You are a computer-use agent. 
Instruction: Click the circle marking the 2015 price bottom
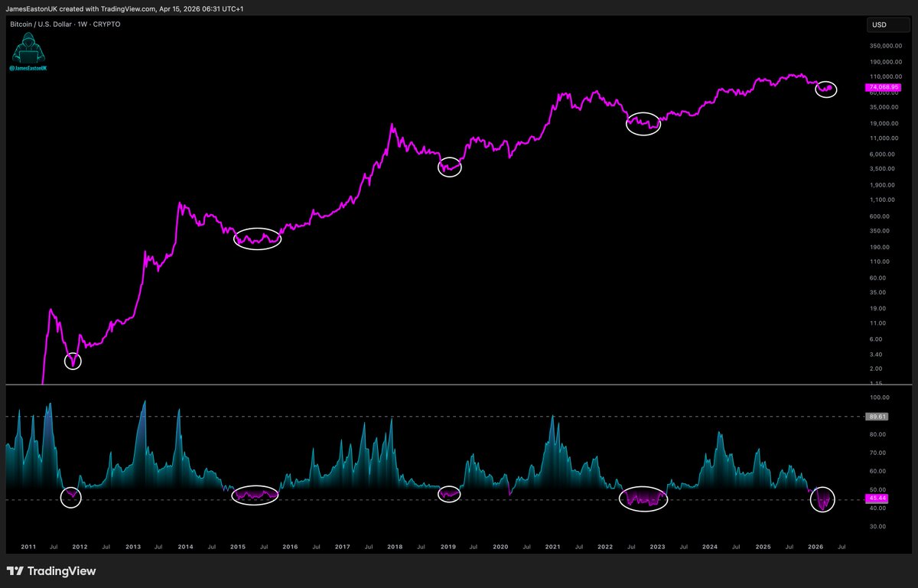[258, 239]
